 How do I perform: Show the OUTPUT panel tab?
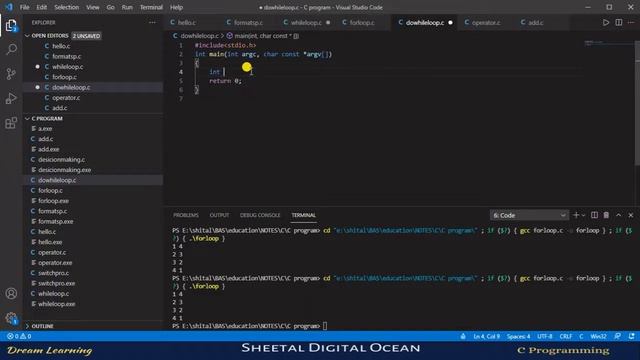click(219, 215)
